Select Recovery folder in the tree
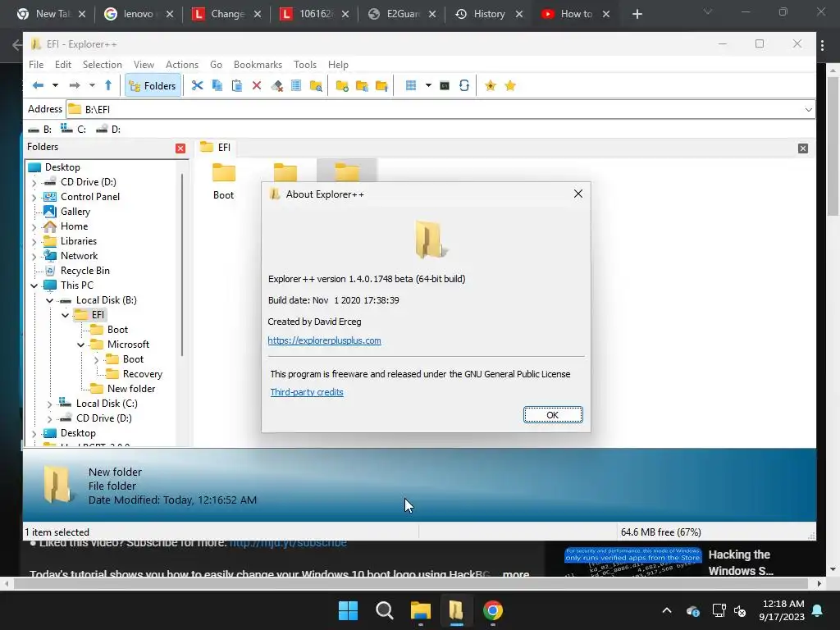This screenshot has width=840, height=630. pyautogui.click(x=142, y=374)
